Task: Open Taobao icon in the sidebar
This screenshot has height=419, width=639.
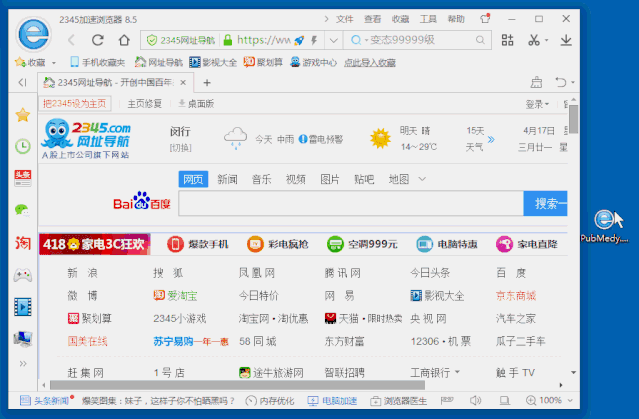Action: pyautogui.click(x=23, y=243)
